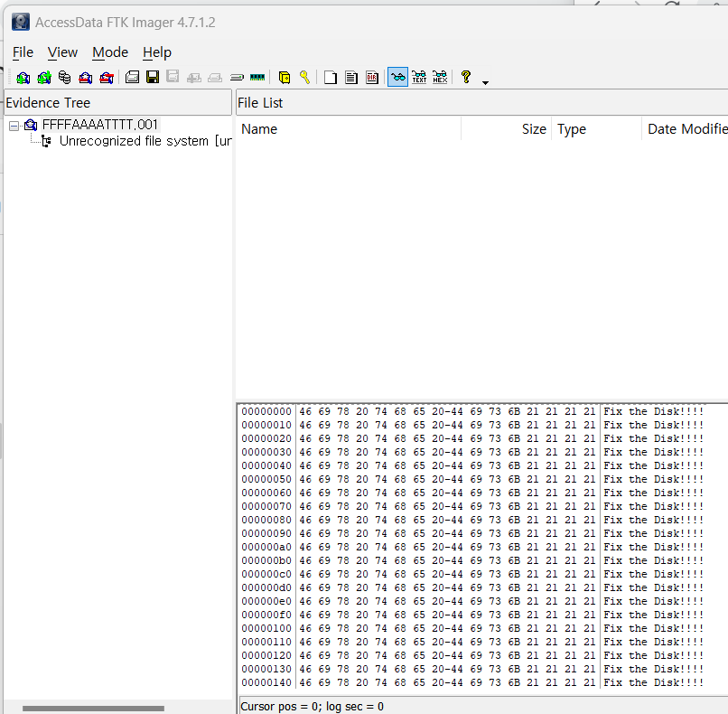
Task: Click hex offset 000000f0
Action: (x=266, y=615)
